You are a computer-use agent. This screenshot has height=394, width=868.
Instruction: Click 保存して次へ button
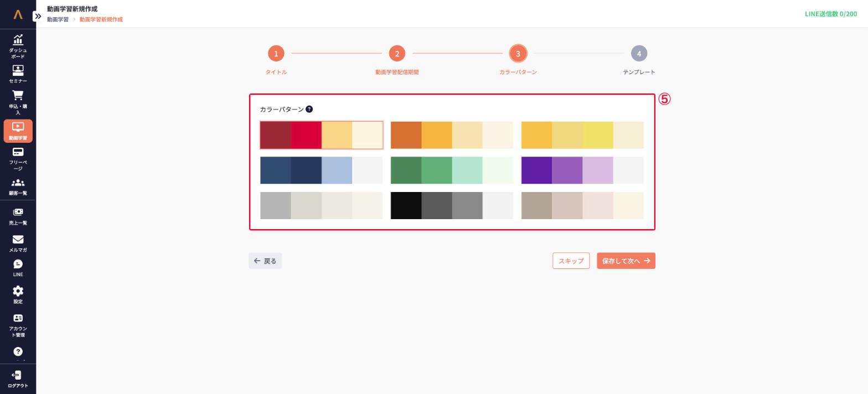626,261
